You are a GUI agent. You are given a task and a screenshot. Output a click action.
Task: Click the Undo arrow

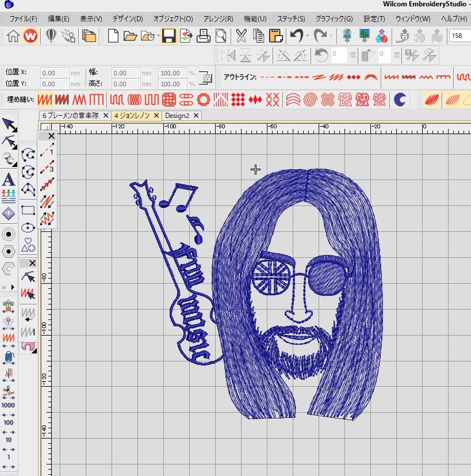click(x=297, y=36)
